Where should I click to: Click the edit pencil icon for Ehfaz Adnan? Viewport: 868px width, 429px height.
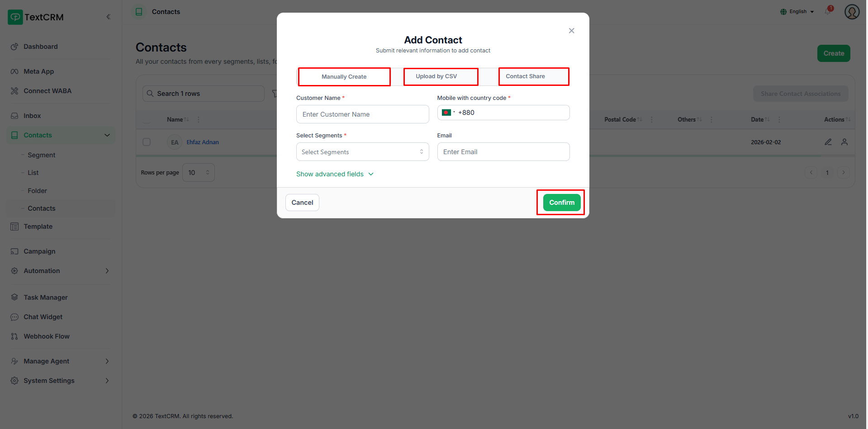[828, 142]
